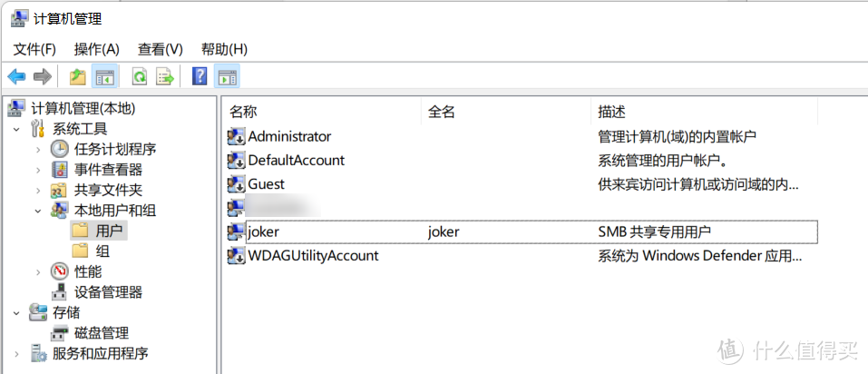Open 磁盘管理 in the tree
Image resolution: width=868 pixels, height=374 pixels.
click(101, 333)
